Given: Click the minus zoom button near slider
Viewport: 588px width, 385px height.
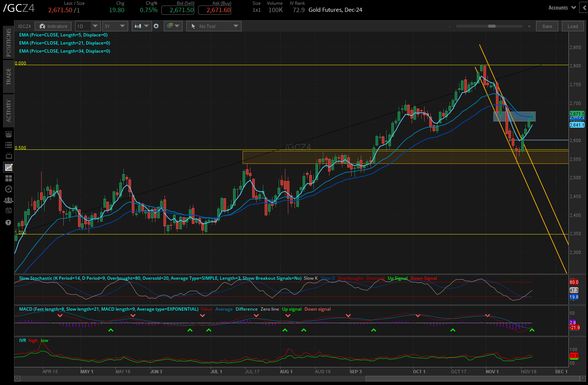Looking at the screenshot, I should (x=450, y=26).
